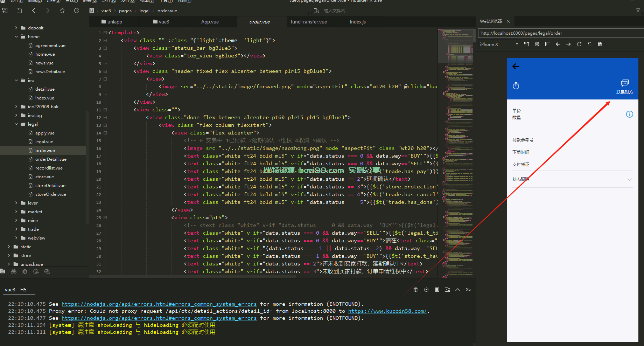Bookmark with the star toolbar icon

[62, 11]
